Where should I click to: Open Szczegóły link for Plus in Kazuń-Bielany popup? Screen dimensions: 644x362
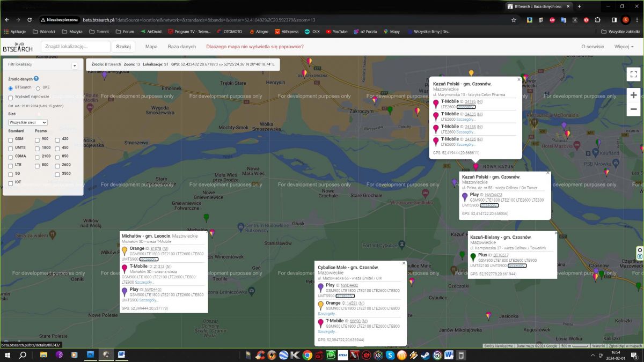coord(517,265)
